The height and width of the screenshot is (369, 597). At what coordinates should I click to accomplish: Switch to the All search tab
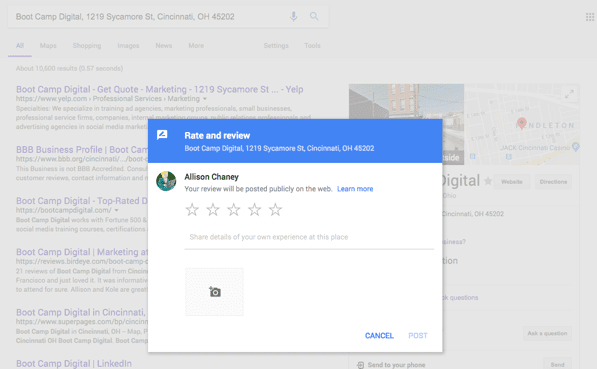click(20, 46)
